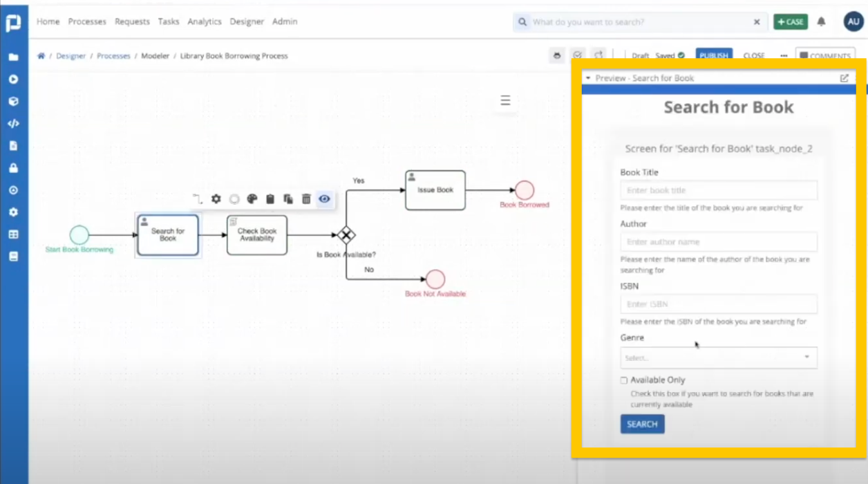Select the Book Not Available end event

pos(435,279)
